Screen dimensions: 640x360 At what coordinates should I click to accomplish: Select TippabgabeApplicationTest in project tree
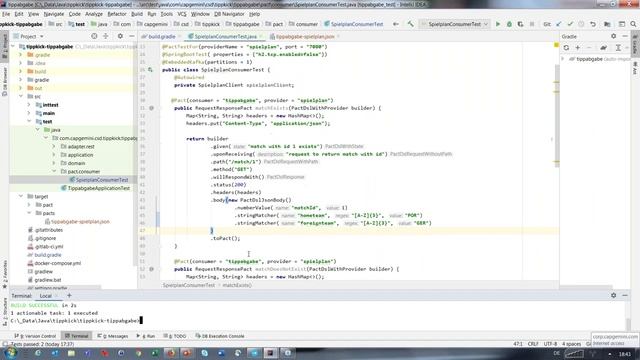[x=98, y=188]
